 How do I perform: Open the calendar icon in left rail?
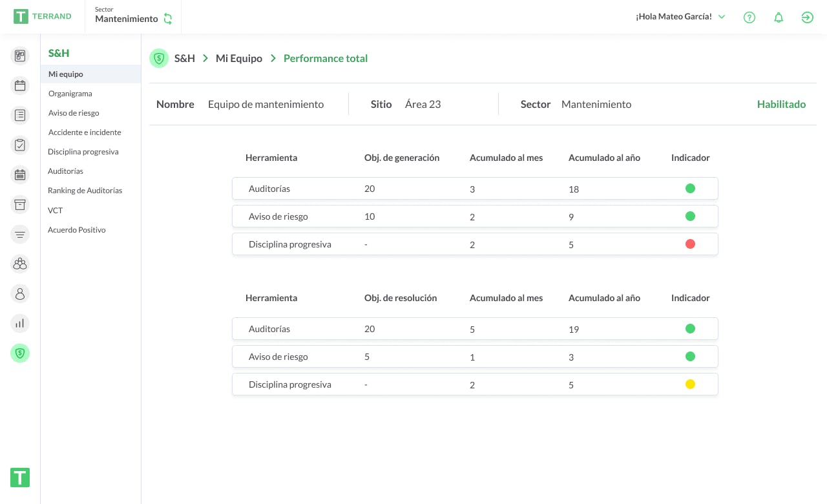click(20, 85)
